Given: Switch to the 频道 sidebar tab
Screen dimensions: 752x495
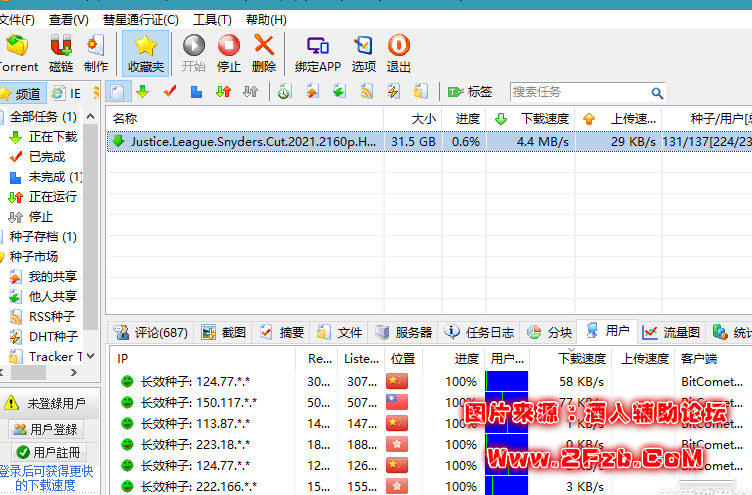Looking at the screenshot, I should tap(22, 93).
